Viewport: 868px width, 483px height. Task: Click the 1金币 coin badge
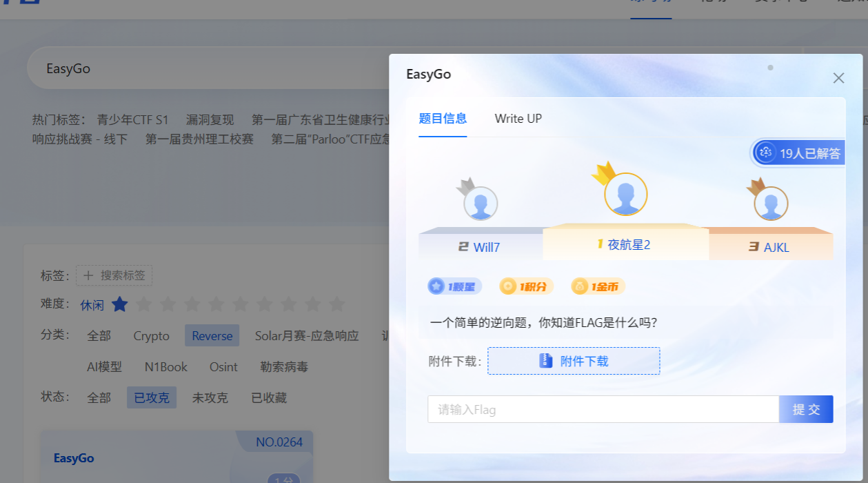[598, 286]
